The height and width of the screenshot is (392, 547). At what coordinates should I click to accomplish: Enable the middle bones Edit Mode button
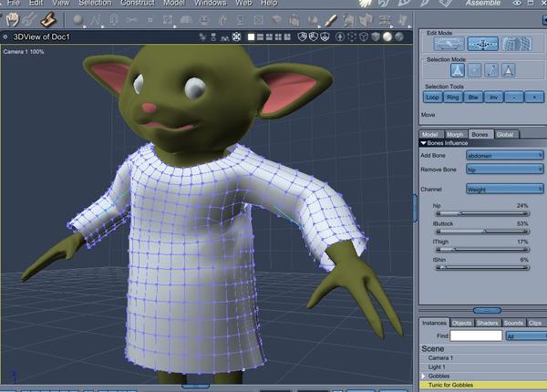point(483,44)
